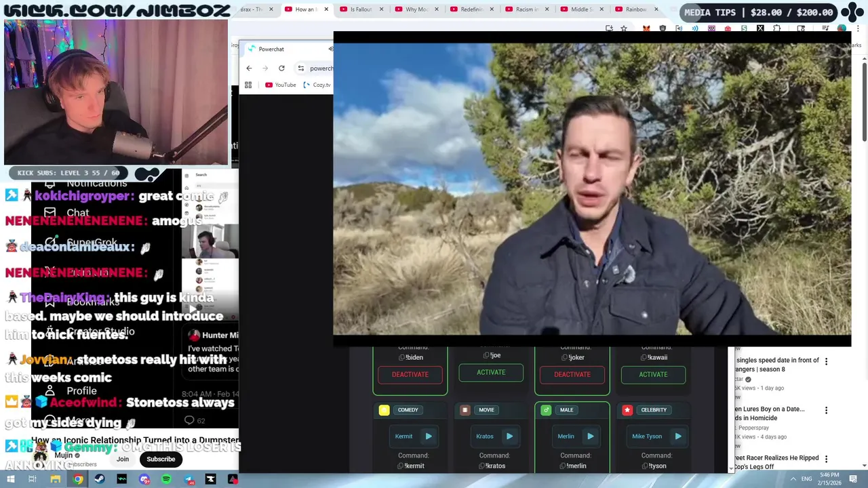Image resolution: width=868 pixels, height=488 pixels.
Task: Open YouTube bookmark in Powerchat window
Action: [281, 85]
